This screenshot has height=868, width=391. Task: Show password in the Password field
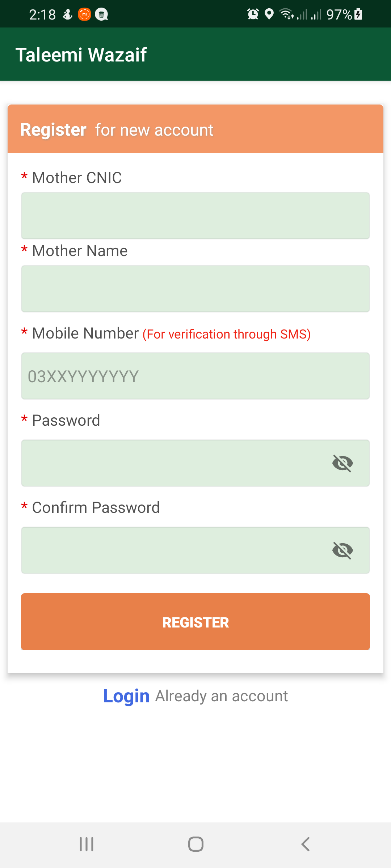click(x=342, y=463)
